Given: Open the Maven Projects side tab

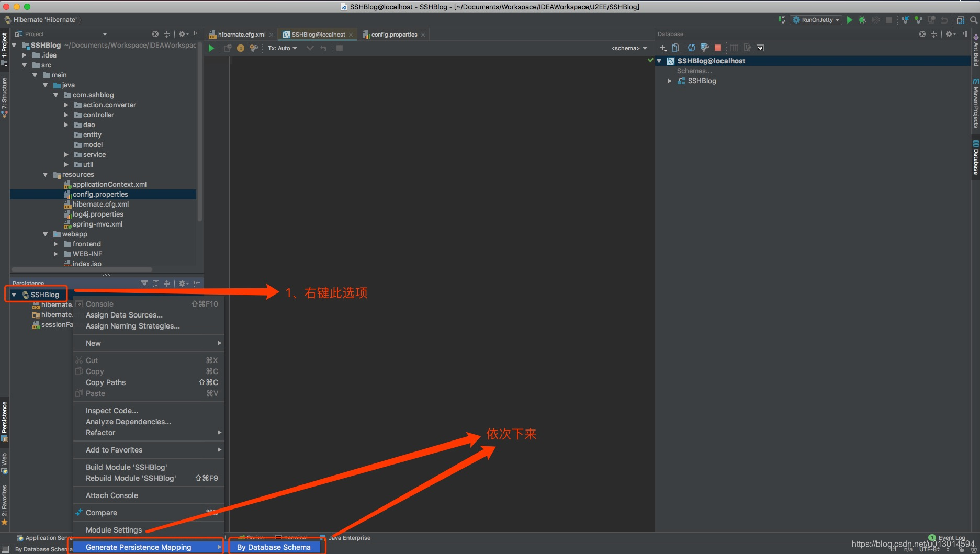Looking at the screenshot, I should pyautogui.click(x=976, y=104).
